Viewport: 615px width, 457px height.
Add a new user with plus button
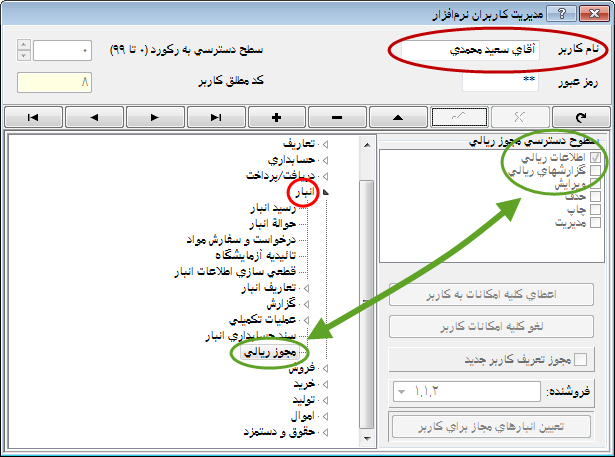pyautogui.click(x=277, y=117)
